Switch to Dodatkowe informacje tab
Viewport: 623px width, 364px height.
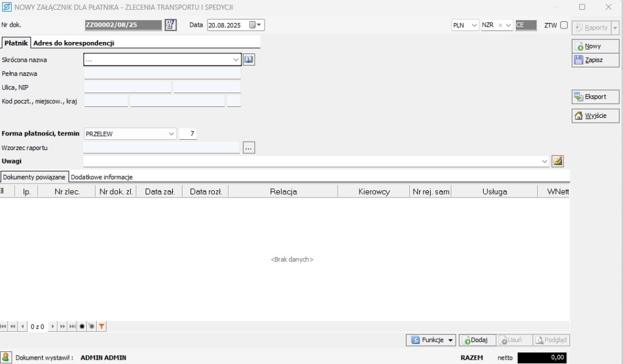(x=102, y=177)
